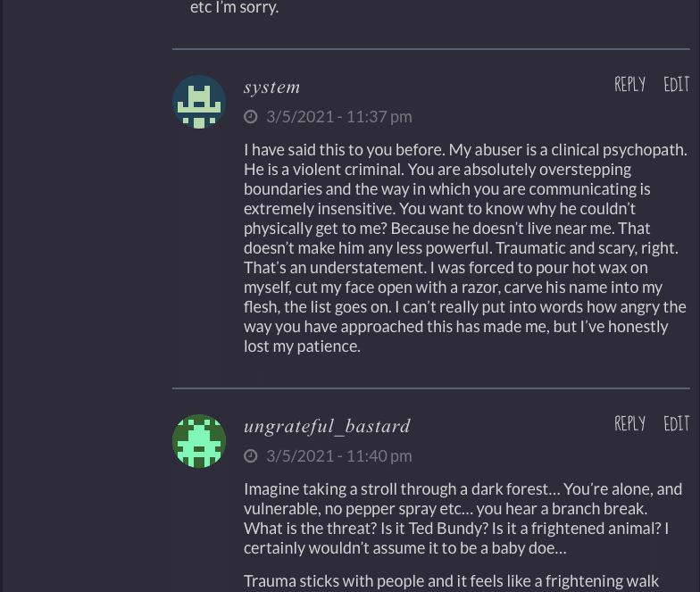Click the paragraph starting "Trauma sticks with people"
This screenshot has width=700, height=592.
point(451,582)
